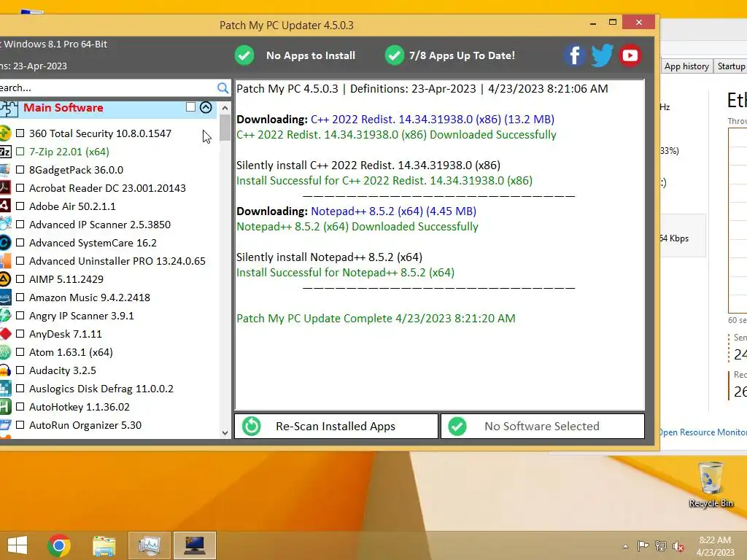
Task: Click the Patch My PC Update Complete log line
Action: [x=376, y=319]
